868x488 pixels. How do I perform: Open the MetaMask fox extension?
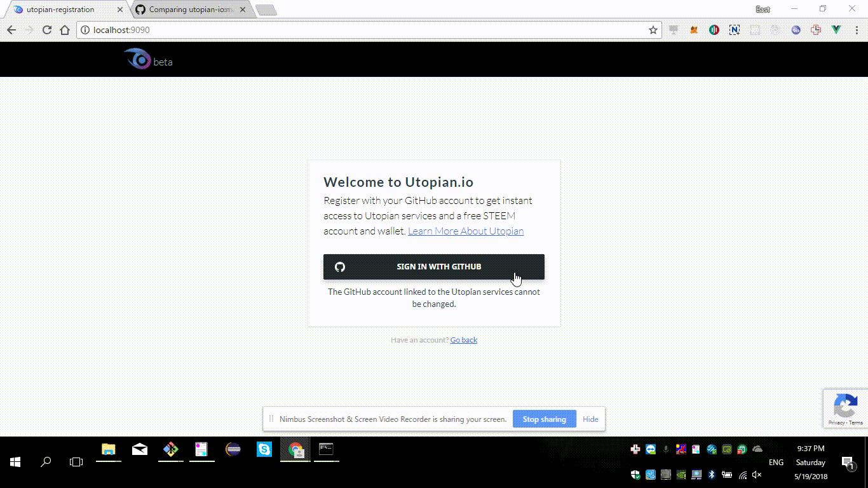click(x=695, y=30)
